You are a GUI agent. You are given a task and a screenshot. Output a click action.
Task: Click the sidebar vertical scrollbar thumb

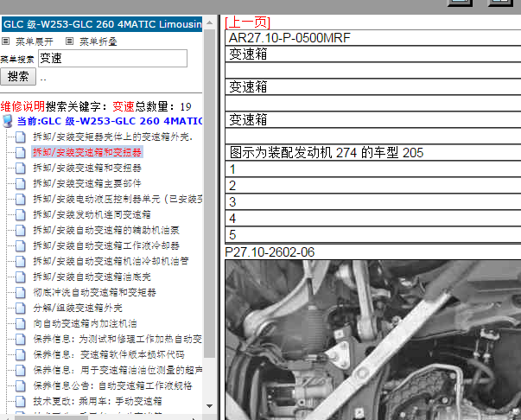tap(209, 194)
